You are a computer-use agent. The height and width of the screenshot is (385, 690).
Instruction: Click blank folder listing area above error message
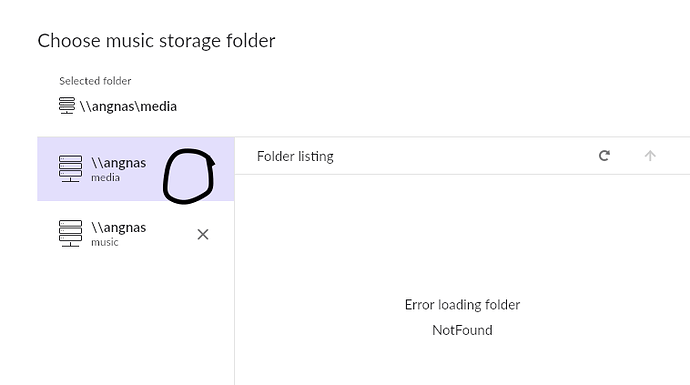[x=462, y=233]
